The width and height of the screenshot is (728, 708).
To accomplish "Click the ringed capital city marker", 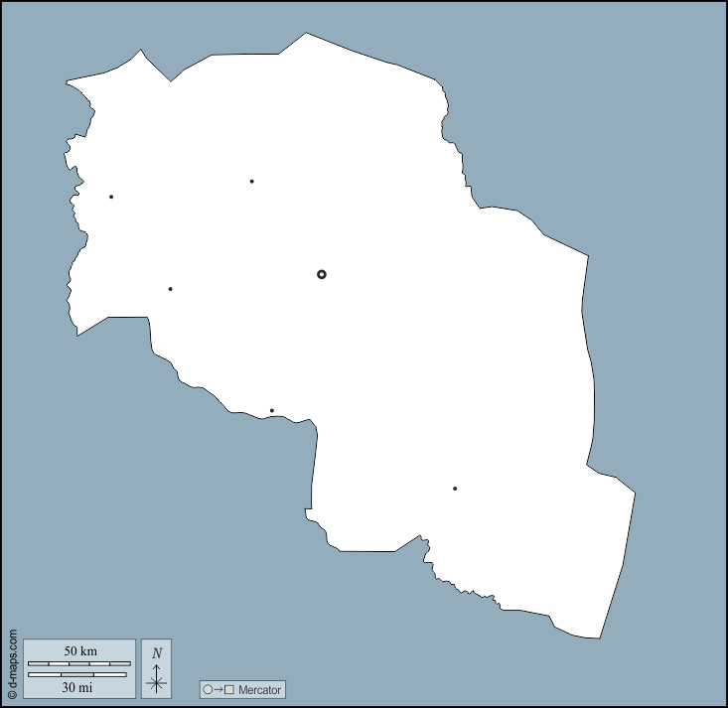I will (x=322, y=274).
